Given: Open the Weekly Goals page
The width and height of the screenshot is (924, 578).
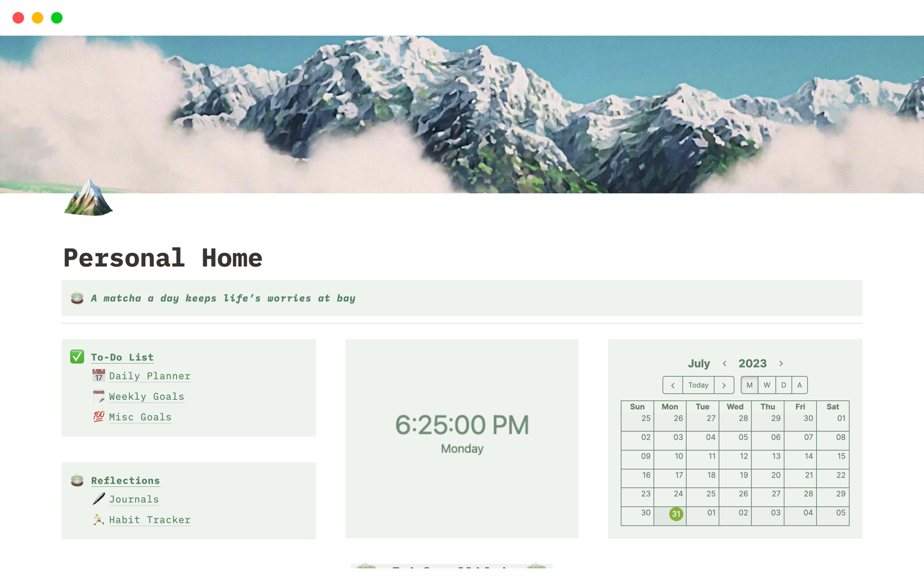Looking at the screenshot, I should point(146,396).
